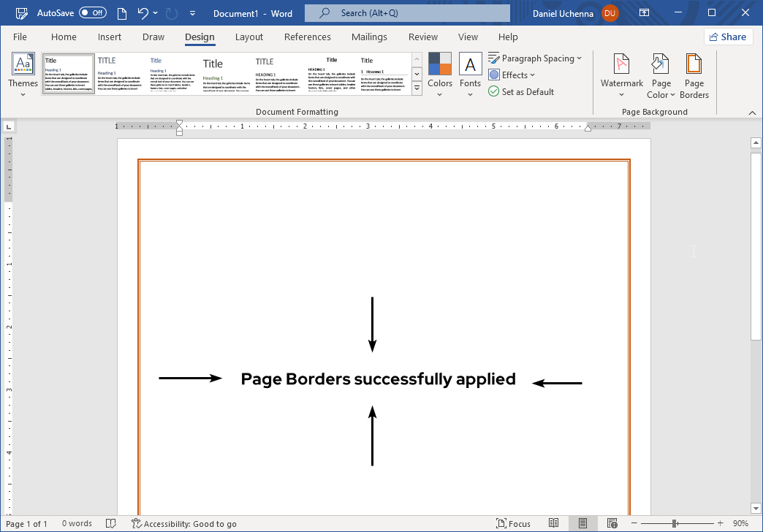Open the Themes gallery
The image size is (763, 532).
point(22,73)
